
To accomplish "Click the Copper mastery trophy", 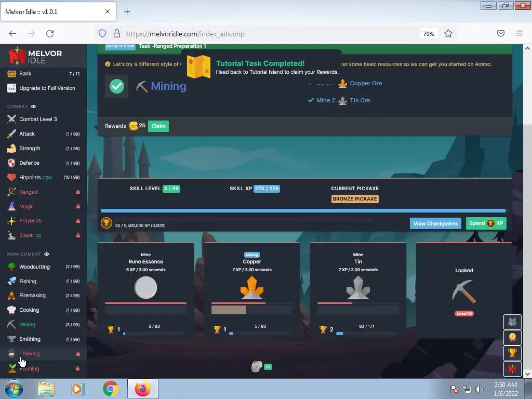I will (217, 329).
